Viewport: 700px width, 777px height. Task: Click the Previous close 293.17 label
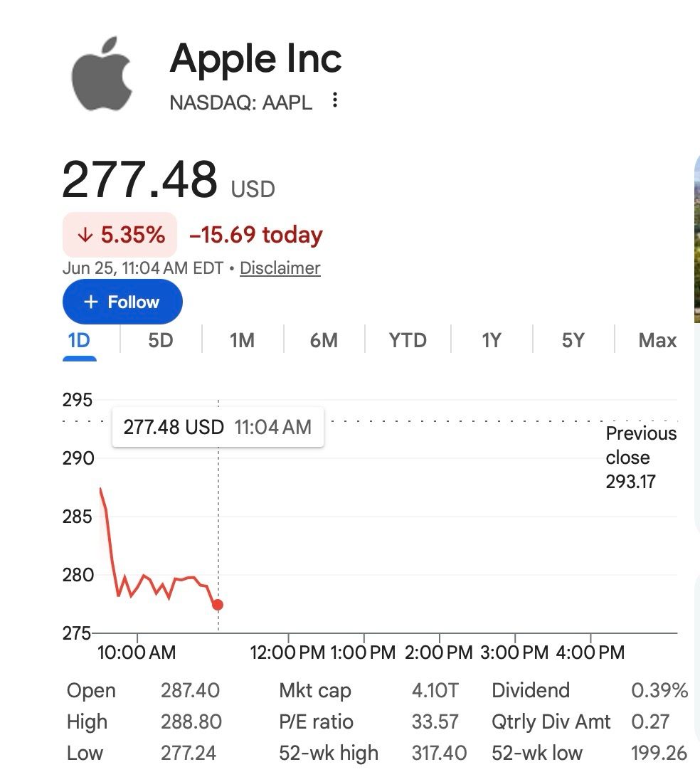tap(640, 458)
